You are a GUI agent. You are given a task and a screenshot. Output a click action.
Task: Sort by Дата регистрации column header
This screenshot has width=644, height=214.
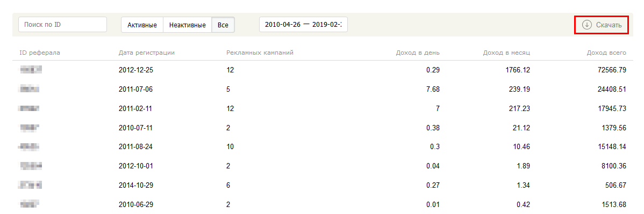point(147,53)
